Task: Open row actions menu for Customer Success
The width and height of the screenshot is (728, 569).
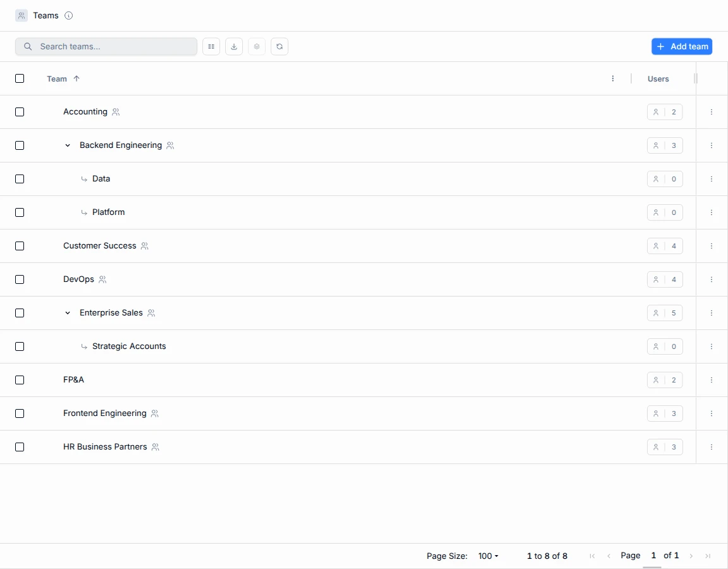Action: point(712,246)
